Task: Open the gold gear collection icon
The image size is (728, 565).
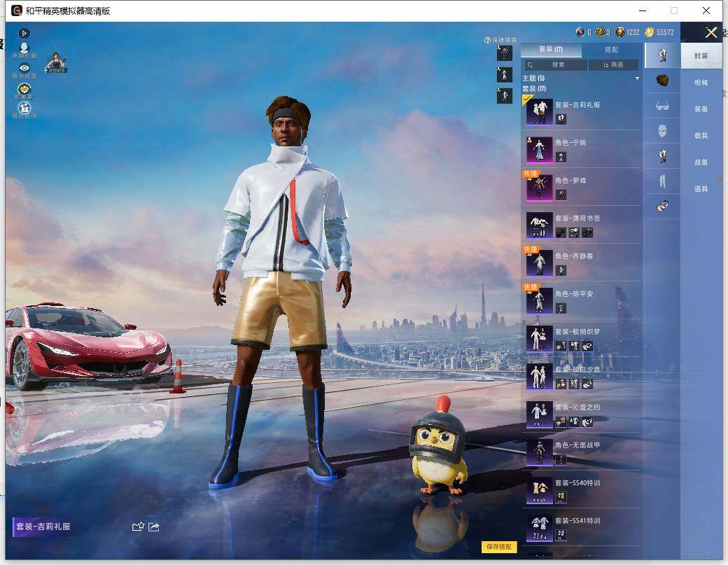Action: click(x=24, y=90)
